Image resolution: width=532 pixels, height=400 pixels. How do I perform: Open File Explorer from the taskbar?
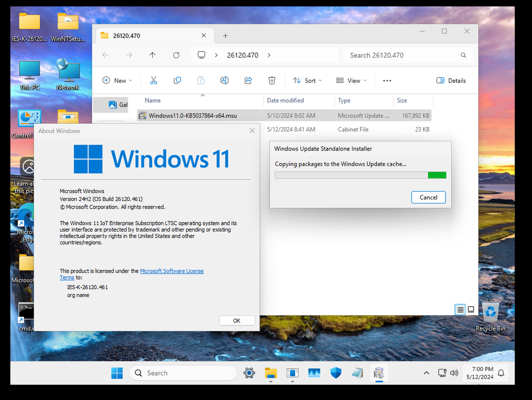click(x=271, y=373)
